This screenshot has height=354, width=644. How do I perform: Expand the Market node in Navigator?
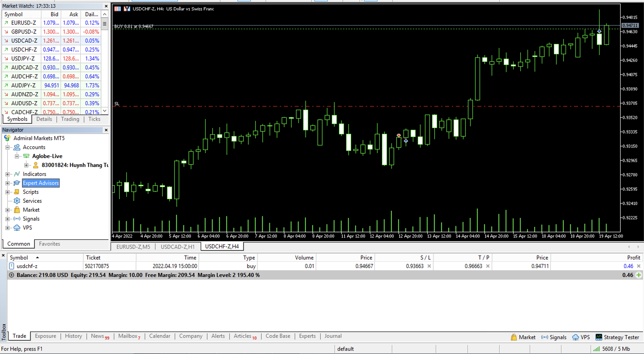pos(7,210)
